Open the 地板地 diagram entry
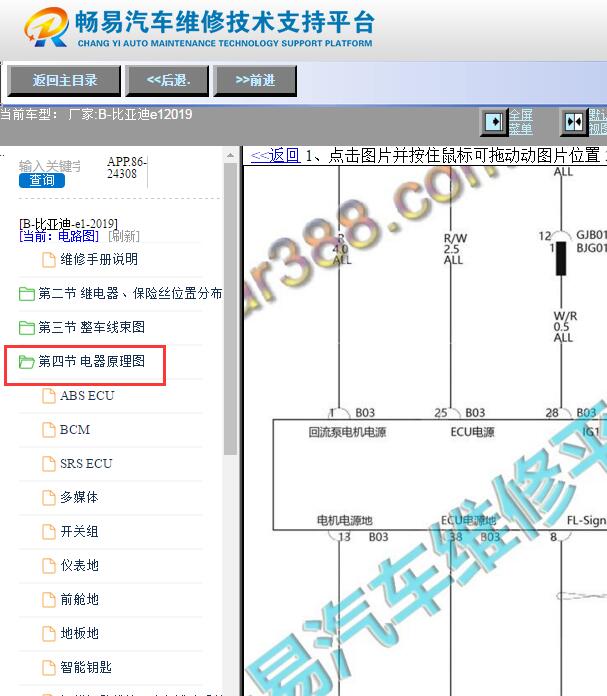The height and width of the screenshot is (696, 607). pyautogui.click(x=79, y=633)
